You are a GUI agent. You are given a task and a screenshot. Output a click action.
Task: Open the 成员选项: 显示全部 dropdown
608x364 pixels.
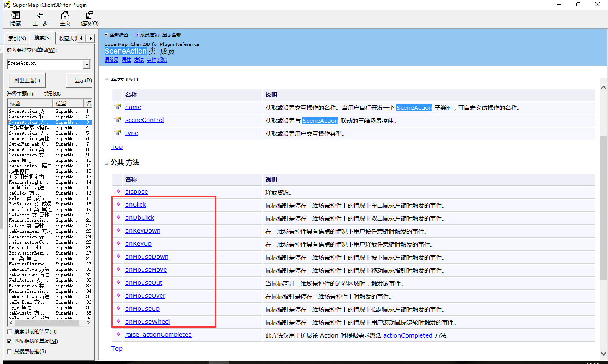[158, 35]
